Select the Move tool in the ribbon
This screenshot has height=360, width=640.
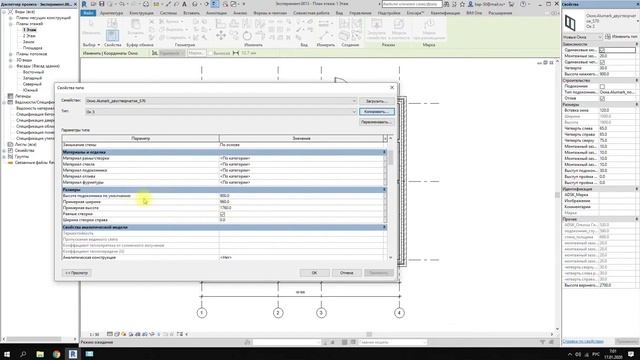pyautogui.click(x=221, y=35)
